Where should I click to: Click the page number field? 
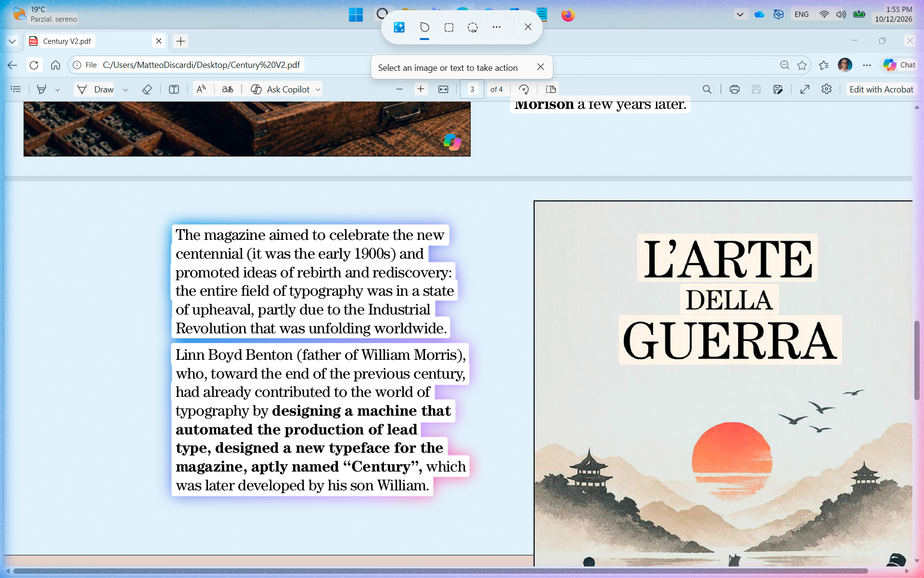tap(472, 89)
